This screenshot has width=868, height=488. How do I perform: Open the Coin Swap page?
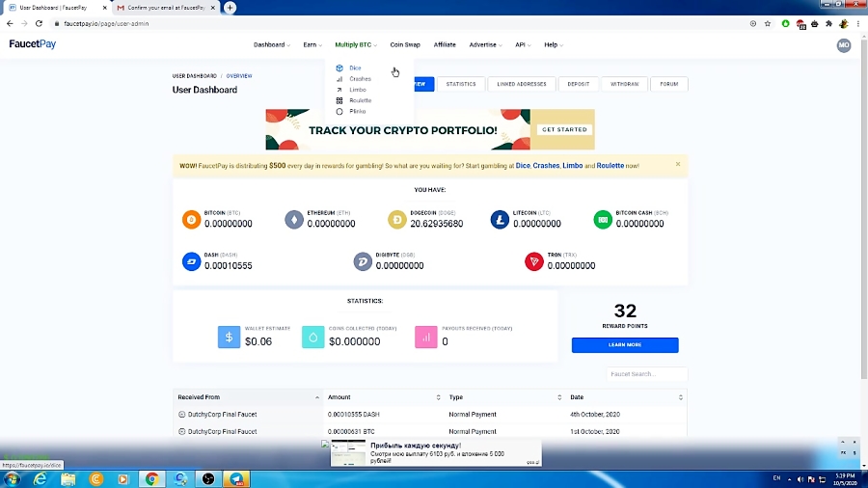[x=405, y=44]
